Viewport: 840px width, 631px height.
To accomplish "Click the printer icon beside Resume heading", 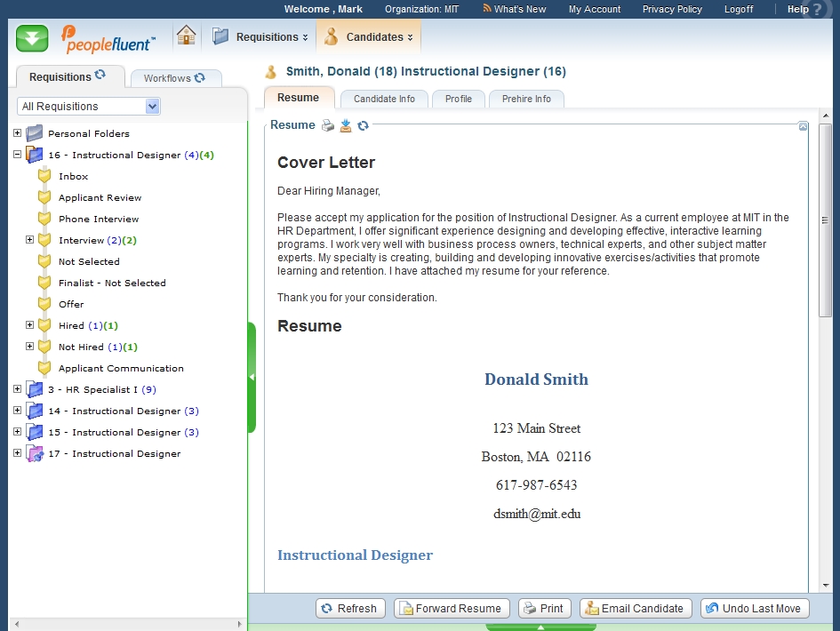I will pos(328,125).
